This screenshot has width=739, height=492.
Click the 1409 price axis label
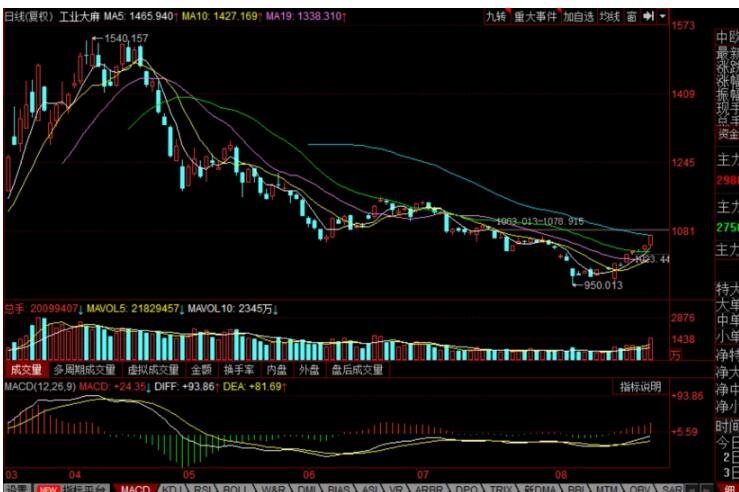(683, 94)
